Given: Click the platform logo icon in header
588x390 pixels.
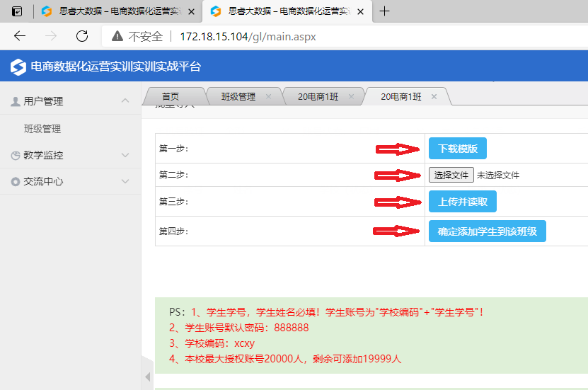Looking at the screenshot, I should pos(18,67).
